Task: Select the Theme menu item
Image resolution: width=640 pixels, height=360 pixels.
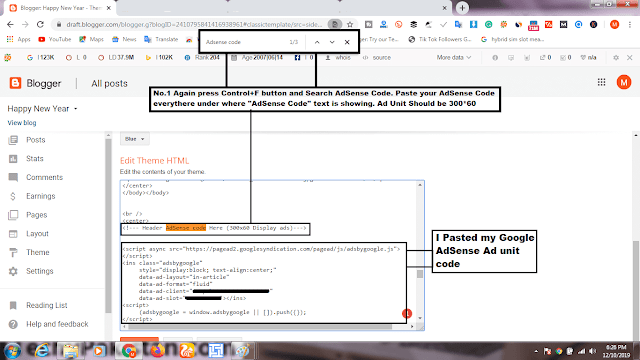Action: tap(38, 253)
